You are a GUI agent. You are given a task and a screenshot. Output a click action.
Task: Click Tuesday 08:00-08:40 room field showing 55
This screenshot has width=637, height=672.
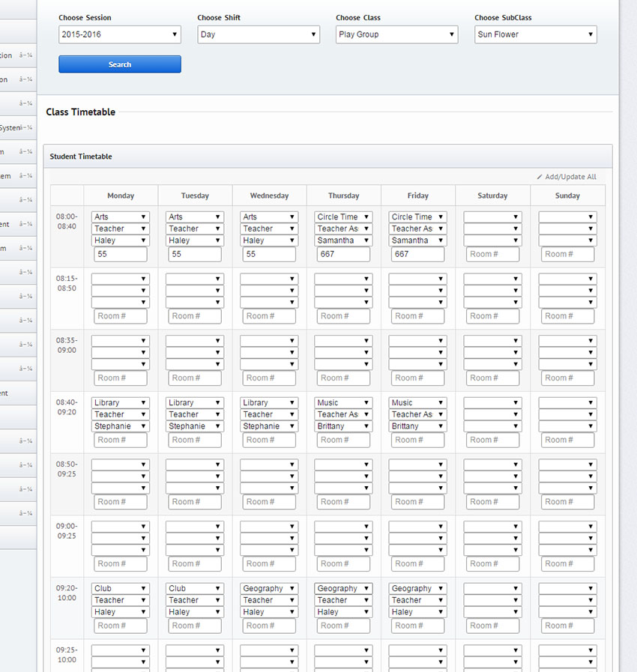[195, 254]
